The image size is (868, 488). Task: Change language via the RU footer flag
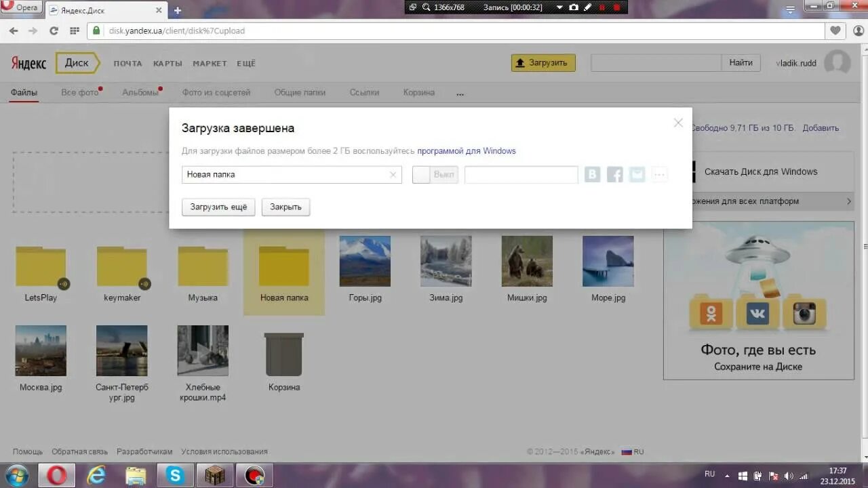633,451
